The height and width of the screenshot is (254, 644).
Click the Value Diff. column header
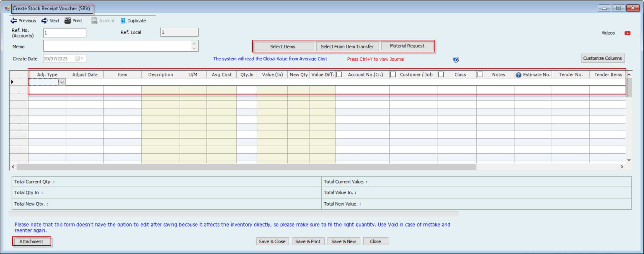tap(323, 74)
